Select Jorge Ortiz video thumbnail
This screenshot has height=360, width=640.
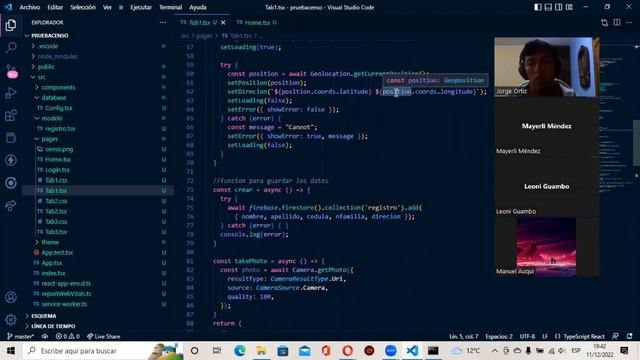click(x=547, y=67)
